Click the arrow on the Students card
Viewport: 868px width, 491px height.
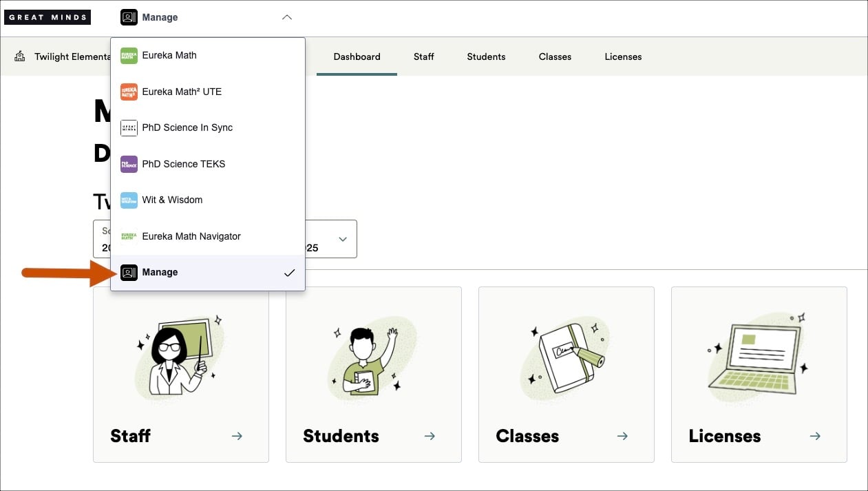430,436
